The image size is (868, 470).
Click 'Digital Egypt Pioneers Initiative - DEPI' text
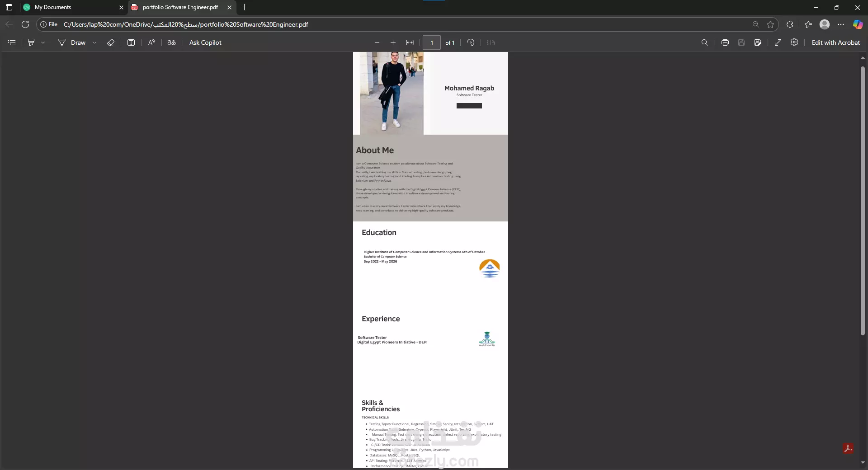[392, 342]
